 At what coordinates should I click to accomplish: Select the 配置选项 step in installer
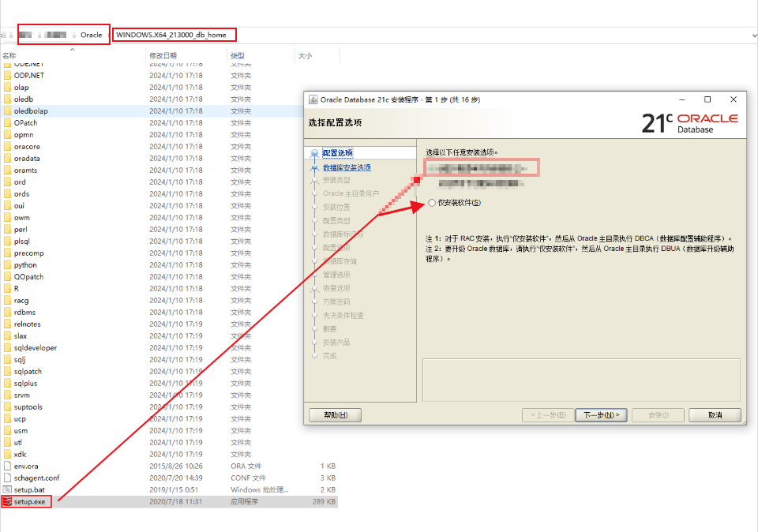[338, 153]
